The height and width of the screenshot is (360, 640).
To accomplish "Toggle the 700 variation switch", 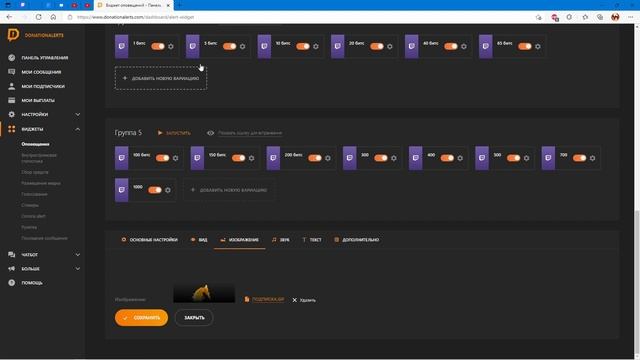I will coord(579,158).
